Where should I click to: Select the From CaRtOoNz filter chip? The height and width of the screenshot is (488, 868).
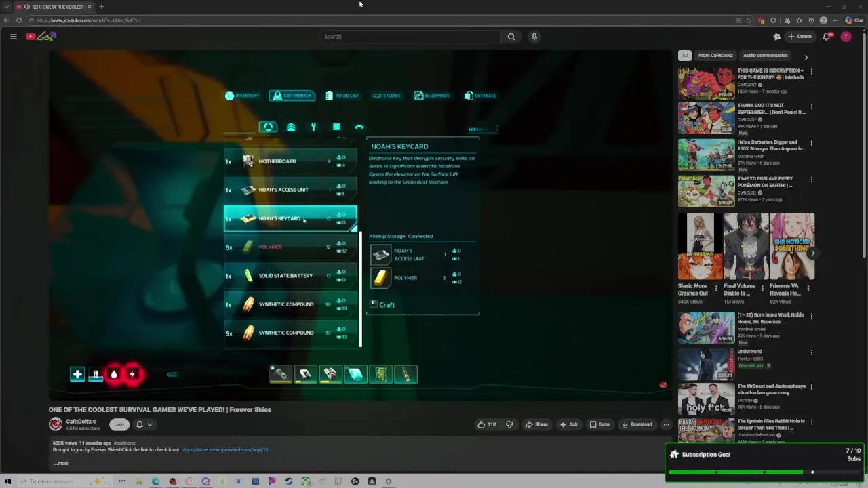715,56
